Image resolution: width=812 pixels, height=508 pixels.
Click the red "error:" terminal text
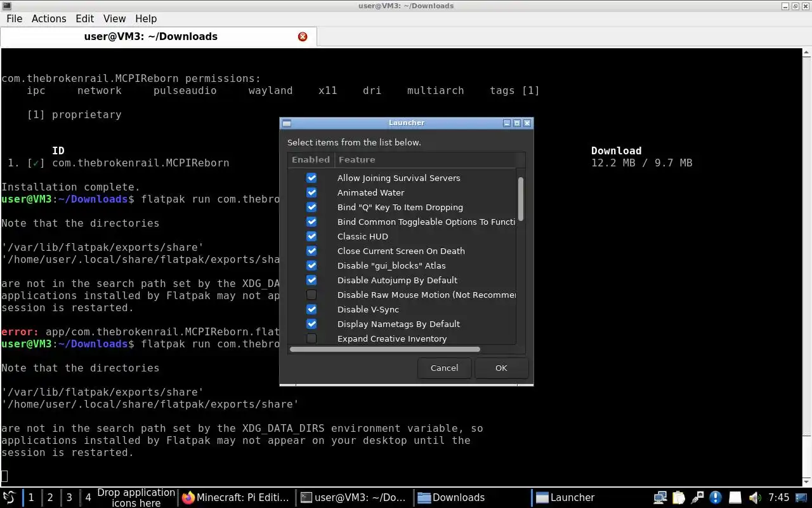pos(20,331)
